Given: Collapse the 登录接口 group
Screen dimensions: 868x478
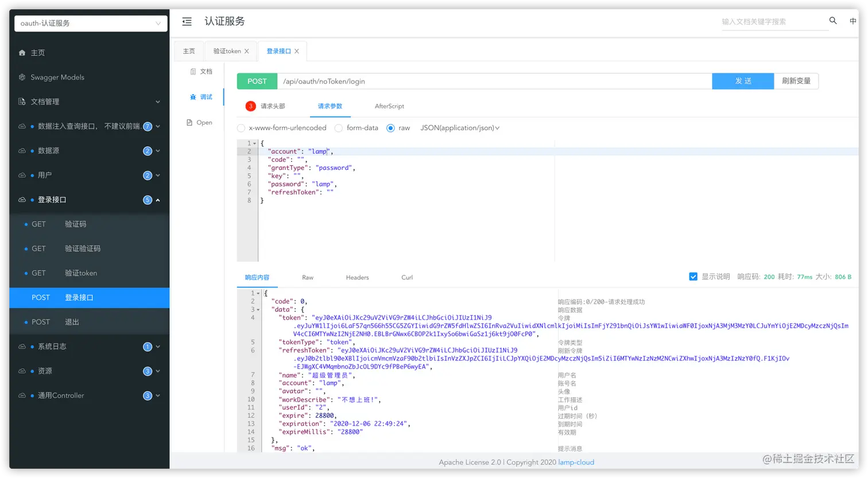Looking at the screenshot, I should point(158,200).
